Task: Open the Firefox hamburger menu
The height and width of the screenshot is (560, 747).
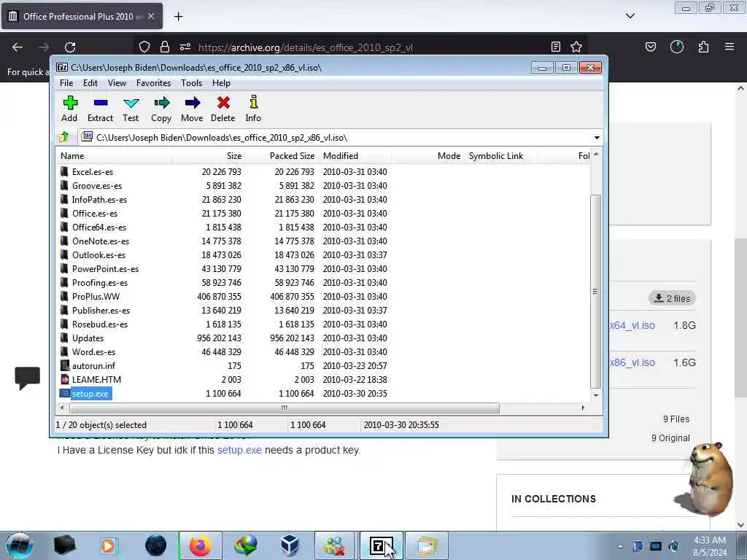Action: tap(729, 47)
